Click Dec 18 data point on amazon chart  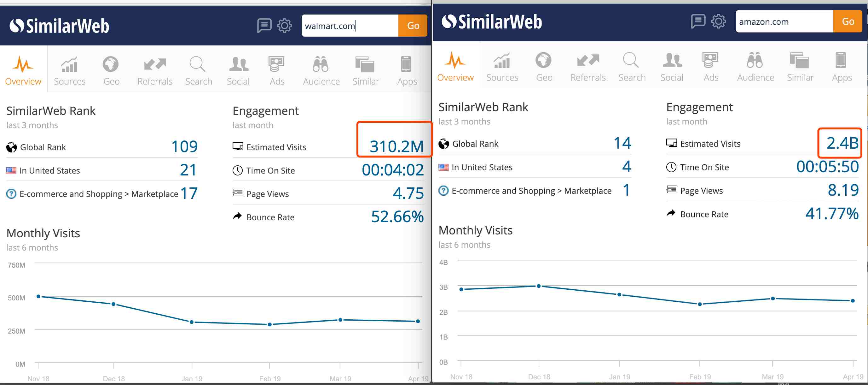[539, 286]
